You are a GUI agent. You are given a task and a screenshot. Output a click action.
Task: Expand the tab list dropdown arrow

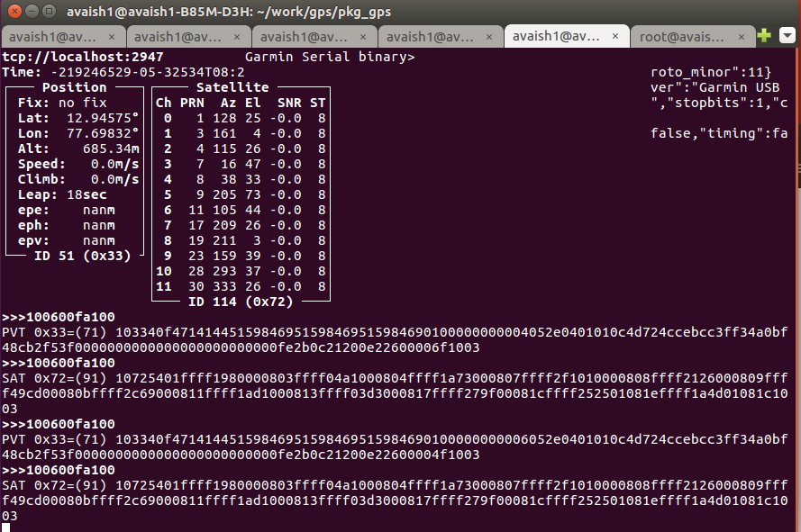point(787,36)
